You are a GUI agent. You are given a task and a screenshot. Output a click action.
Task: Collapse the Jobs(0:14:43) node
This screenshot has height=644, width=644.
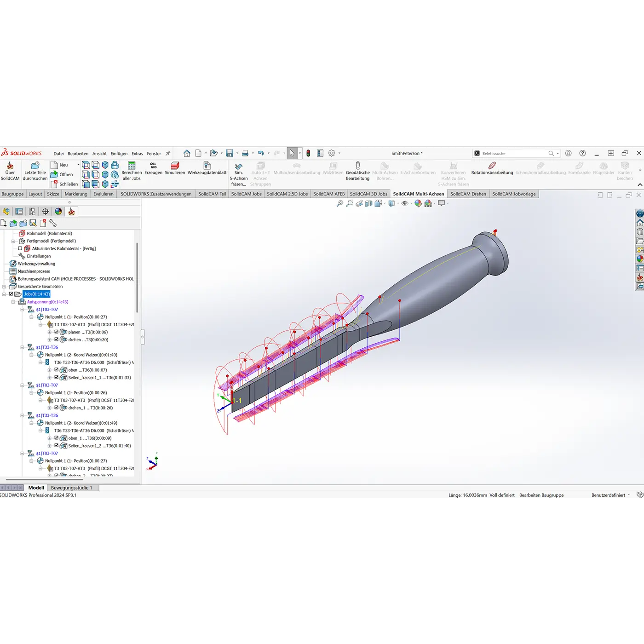[4, 294]
